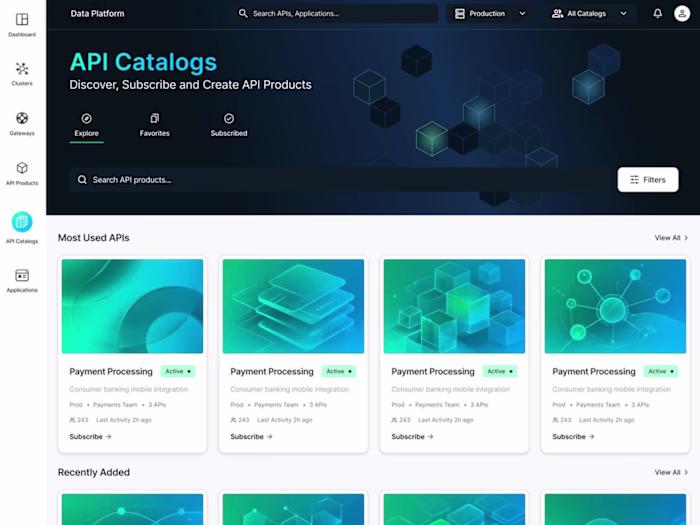Screen dimensions: 700x525
Task: Click the Recently Added heading
Action: tap(94, 472)
